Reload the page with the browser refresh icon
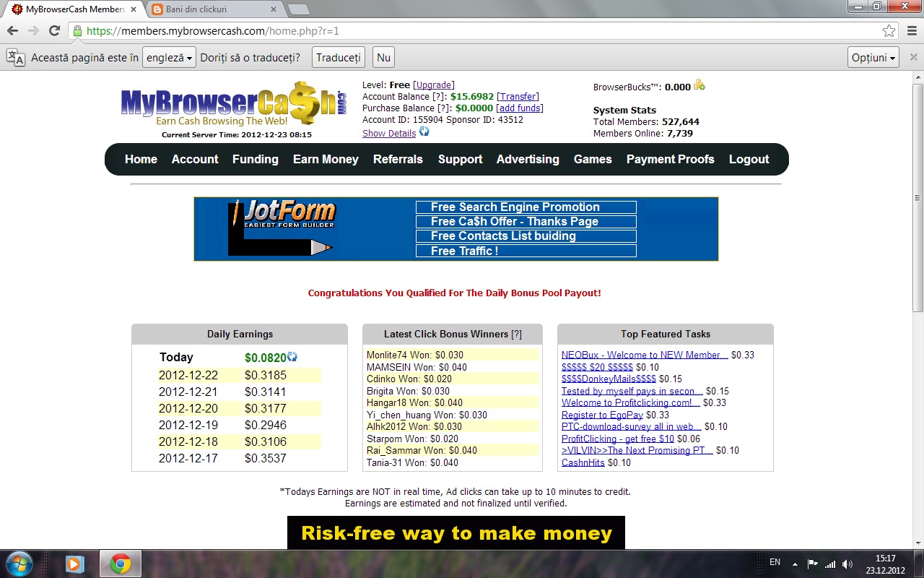This screenshot has height=578, width=924. pos(54,32)
